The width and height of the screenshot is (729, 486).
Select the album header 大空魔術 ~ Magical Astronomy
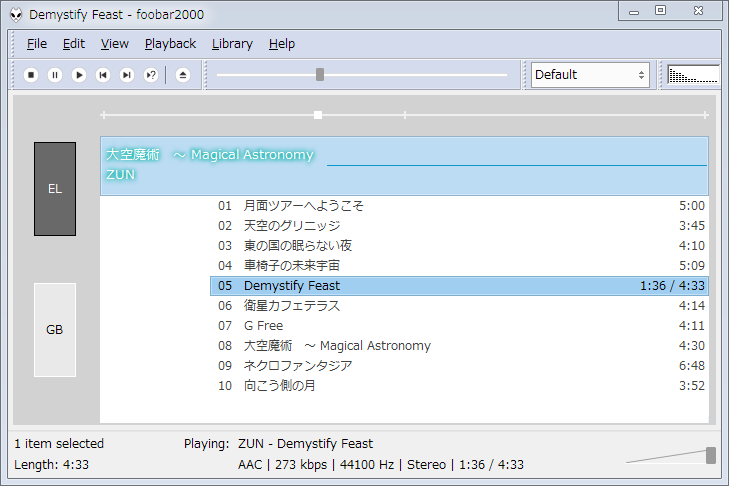(404, 166)
